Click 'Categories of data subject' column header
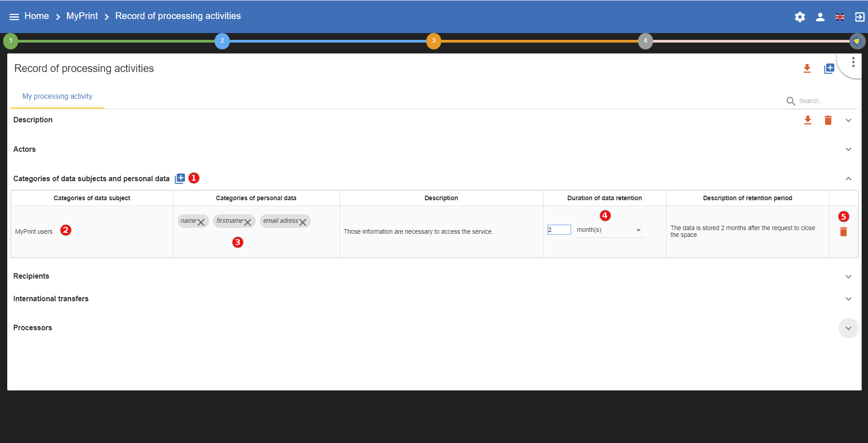This screenshot has height=443, width=868. (92, 198)
